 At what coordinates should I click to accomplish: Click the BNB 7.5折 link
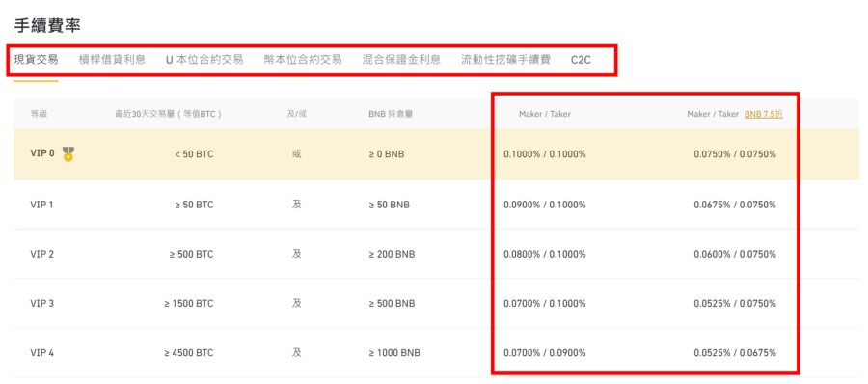(x=764, y=114)
